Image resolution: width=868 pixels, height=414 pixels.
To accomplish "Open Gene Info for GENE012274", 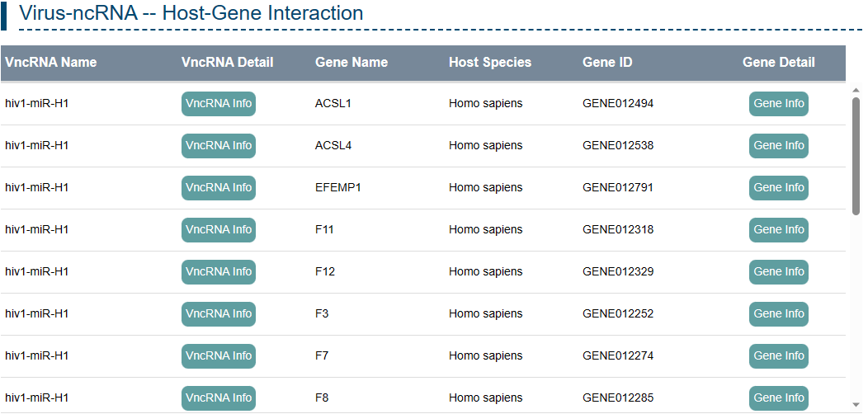I will [x=778, y=356].
